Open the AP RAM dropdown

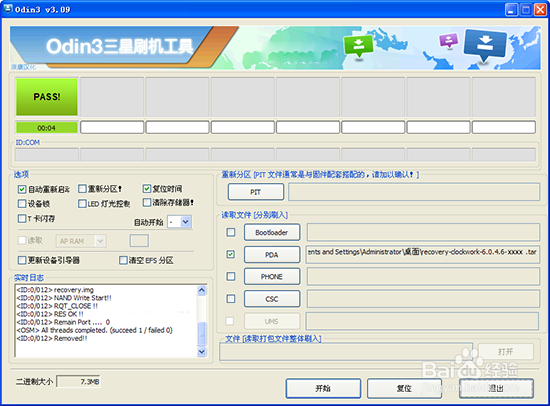100,241
